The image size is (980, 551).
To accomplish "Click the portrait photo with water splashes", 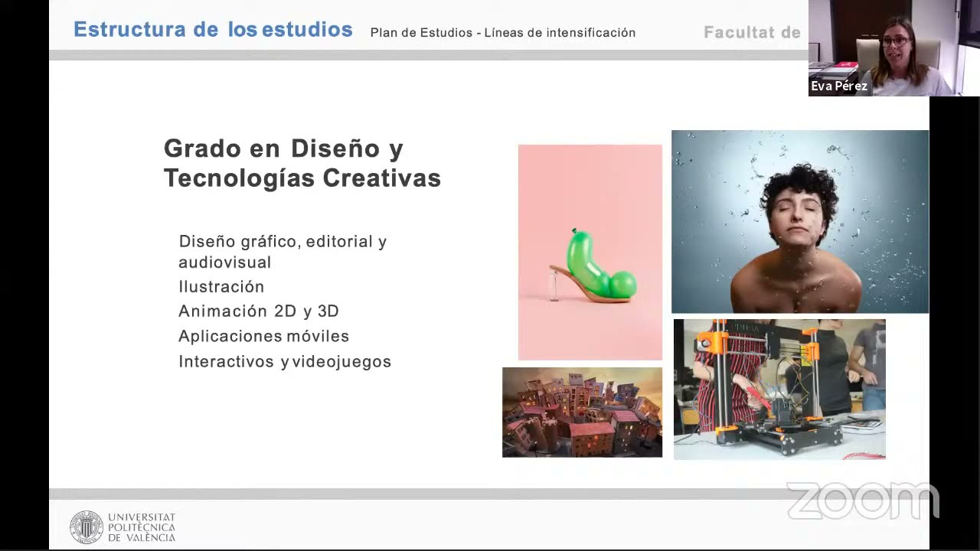I will pos(800,222).
